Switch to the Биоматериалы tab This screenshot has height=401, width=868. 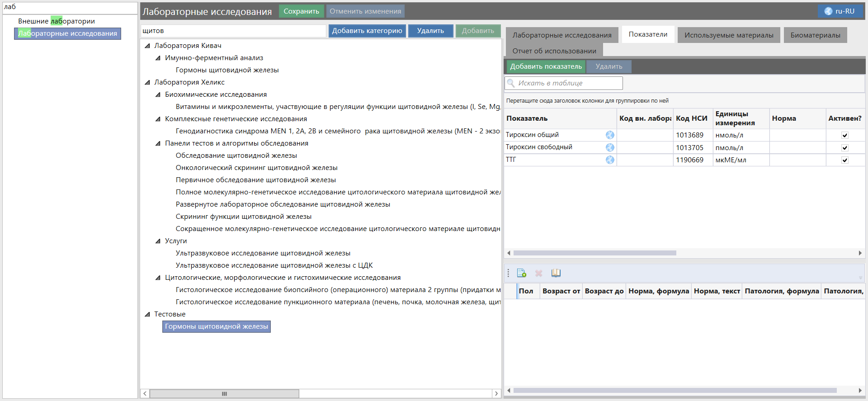tap(815, 35)
